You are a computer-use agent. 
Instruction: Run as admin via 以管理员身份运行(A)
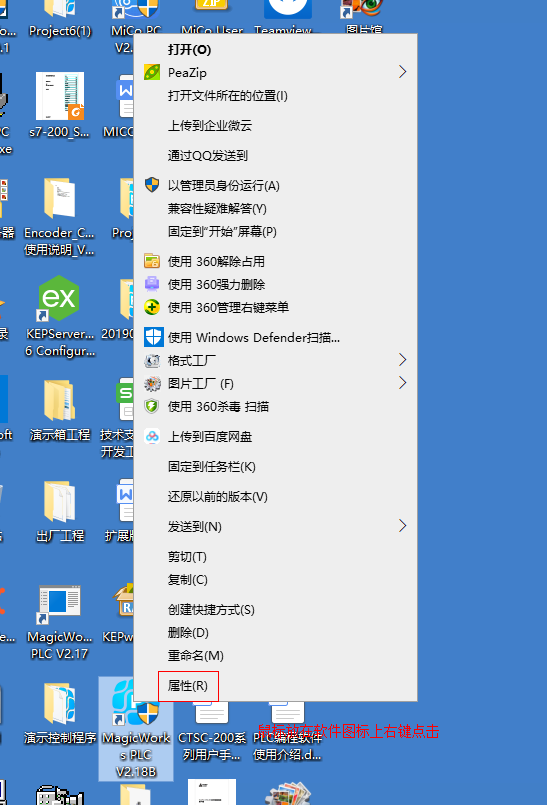click(223, 185)
